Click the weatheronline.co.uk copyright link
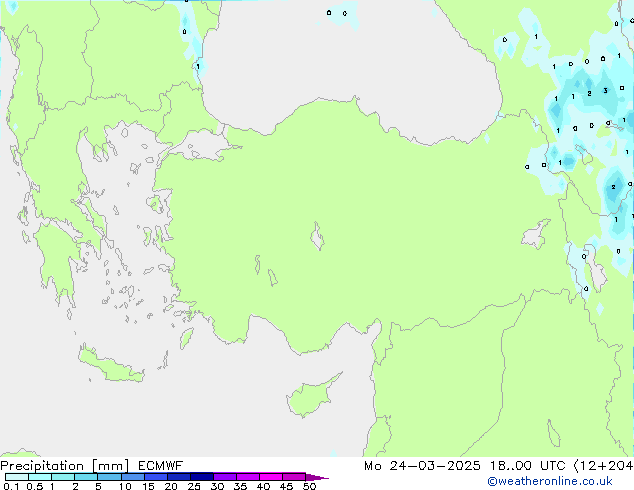Screen dimensions: 634x490 [x=550, y=481]
